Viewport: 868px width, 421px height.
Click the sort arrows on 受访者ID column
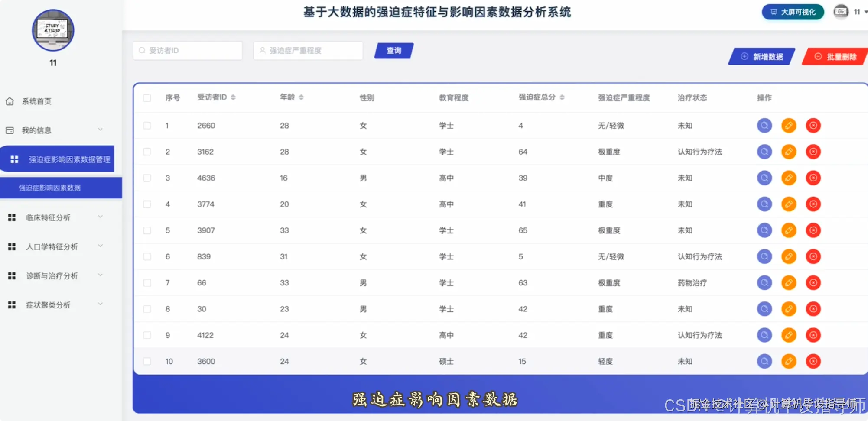click(x=234, y=97)
